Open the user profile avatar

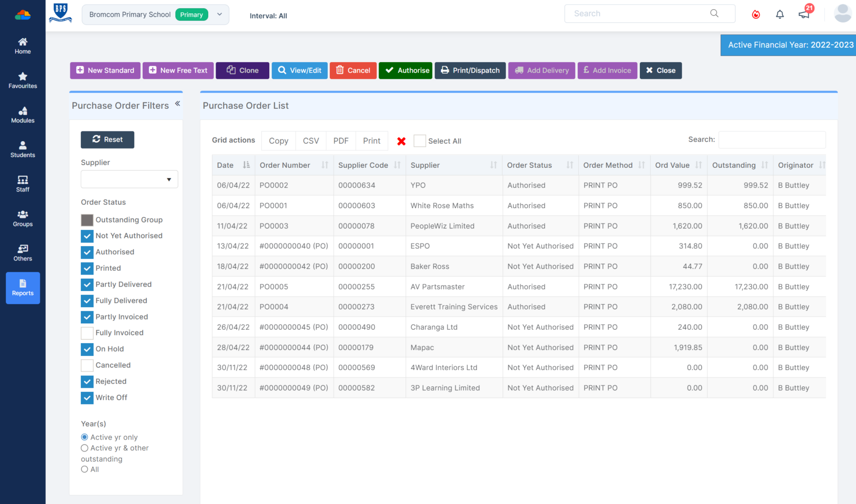click(x=843, y=13)
